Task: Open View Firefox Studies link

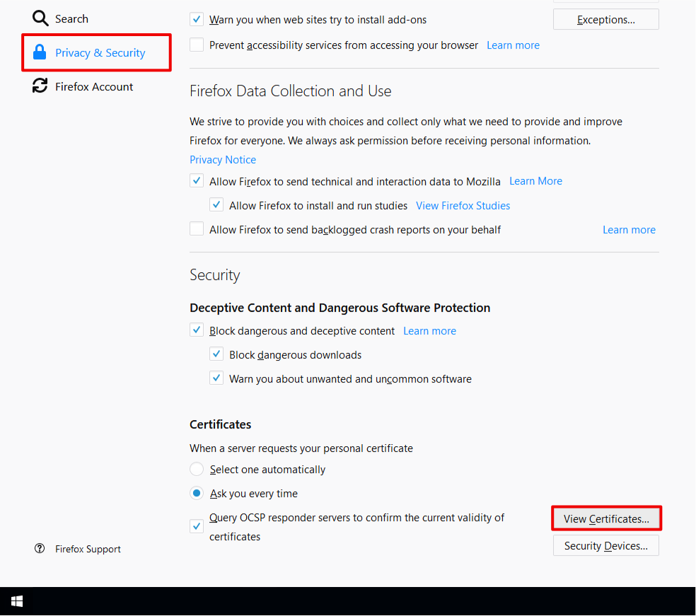Action: click(463, 206)
